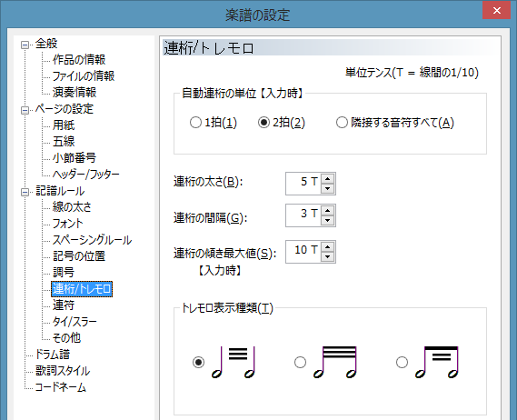Select the 1拍(1) radio button

[195, 123]
